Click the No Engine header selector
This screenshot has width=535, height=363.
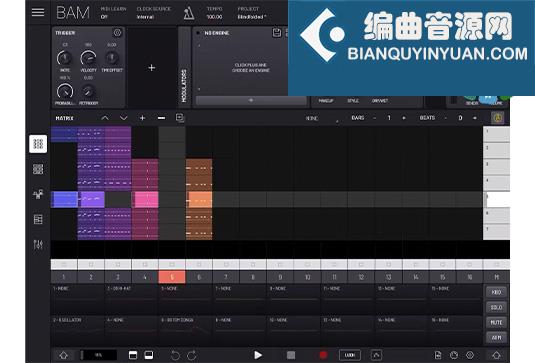point(217,33)
